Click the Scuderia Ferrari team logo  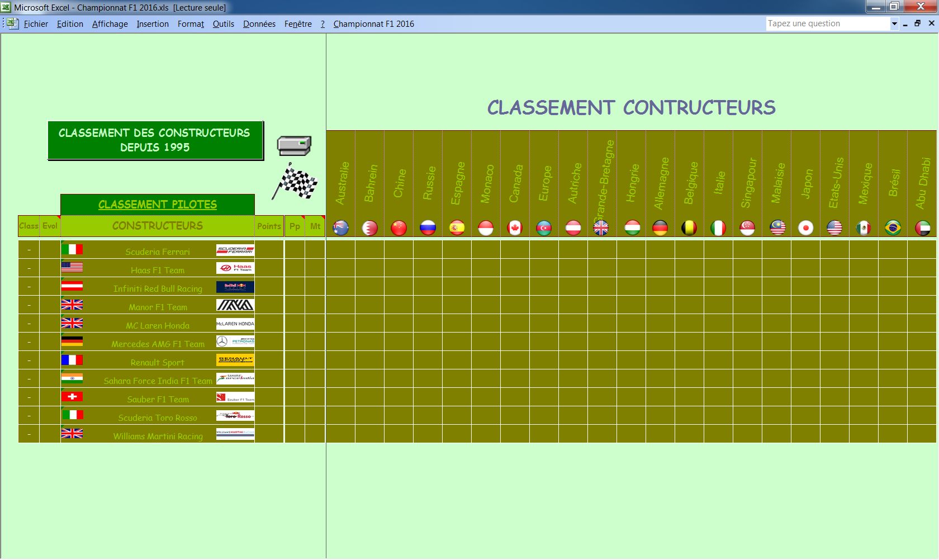point(235,250)
